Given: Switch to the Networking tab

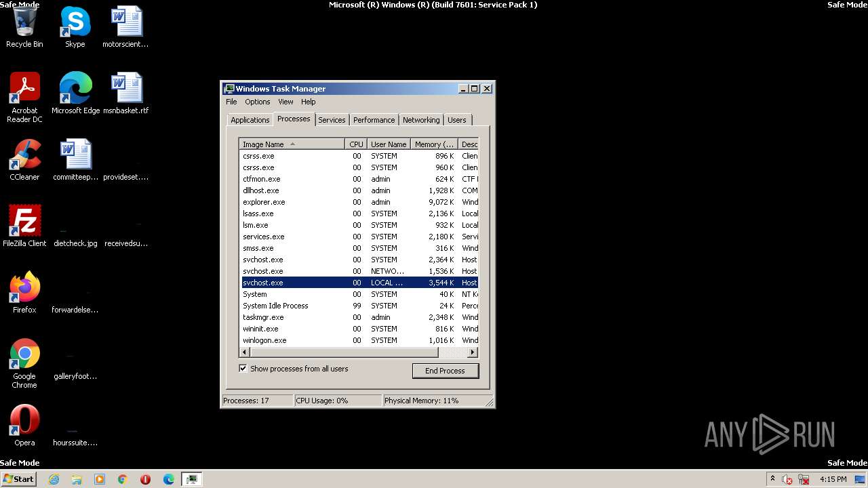Looking at the screenshot, I should pyautogui.click(x=421, y=120).
